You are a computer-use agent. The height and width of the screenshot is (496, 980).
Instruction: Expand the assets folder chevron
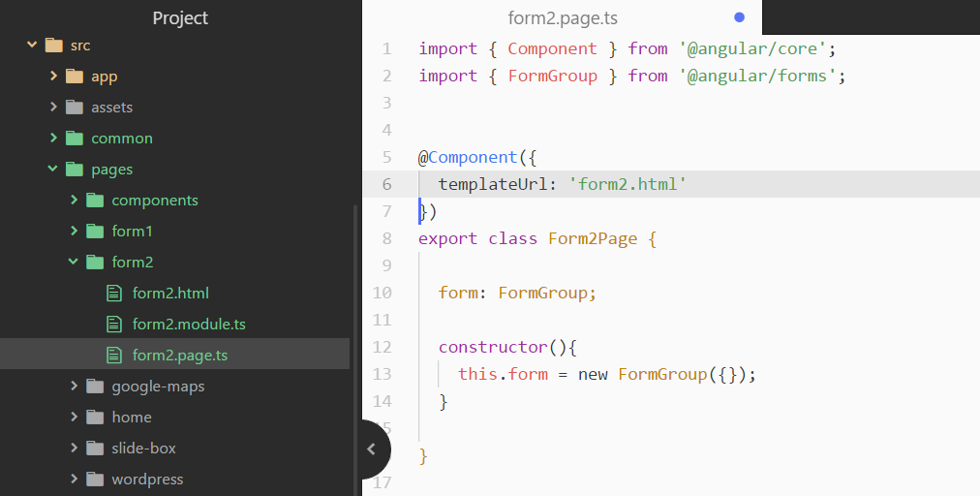[53, 107]
